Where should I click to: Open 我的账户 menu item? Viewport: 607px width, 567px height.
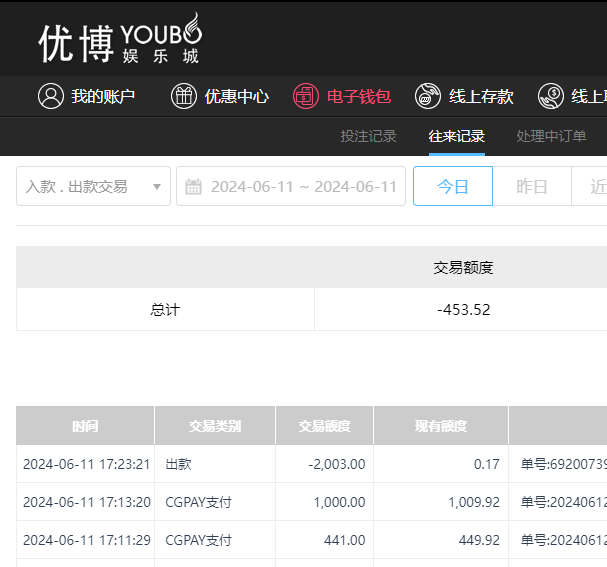pos(102,96)
